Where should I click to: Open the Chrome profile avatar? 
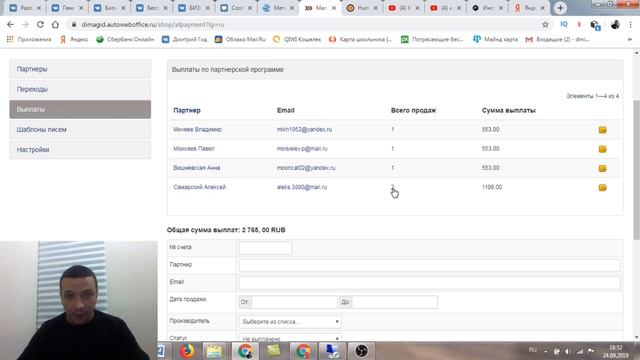point(615,24)
